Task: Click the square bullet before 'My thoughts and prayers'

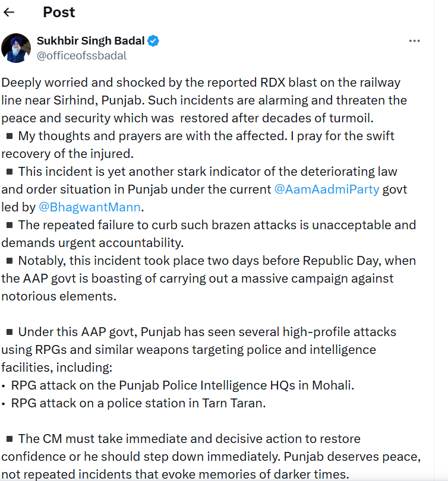Action: pyautogui.click(x=10, y=135)
